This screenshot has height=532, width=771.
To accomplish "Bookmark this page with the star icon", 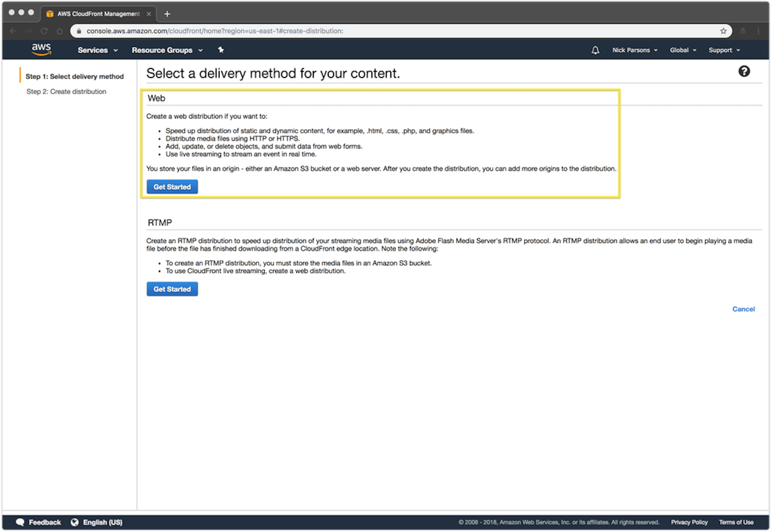I will (723, 31).
